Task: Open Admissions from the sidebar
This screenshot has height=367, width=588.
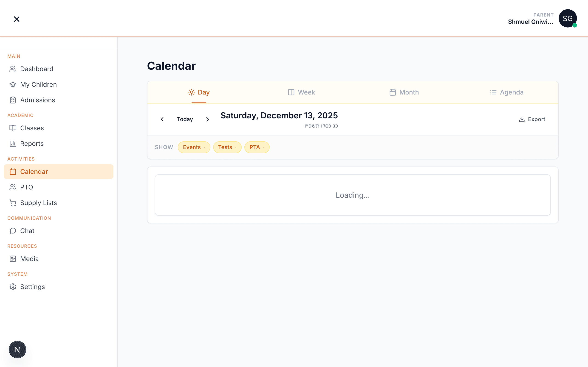Action: (37, 100)
